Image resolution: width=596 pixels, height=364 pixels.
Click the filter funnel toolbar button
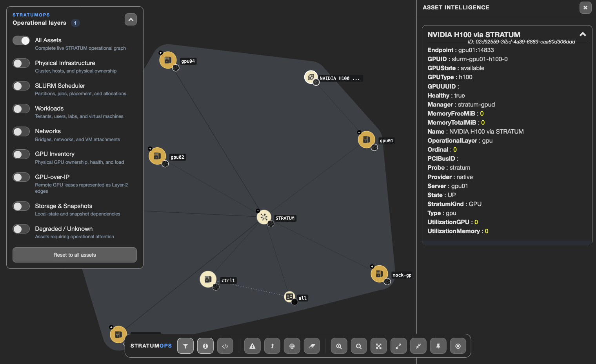185,346
